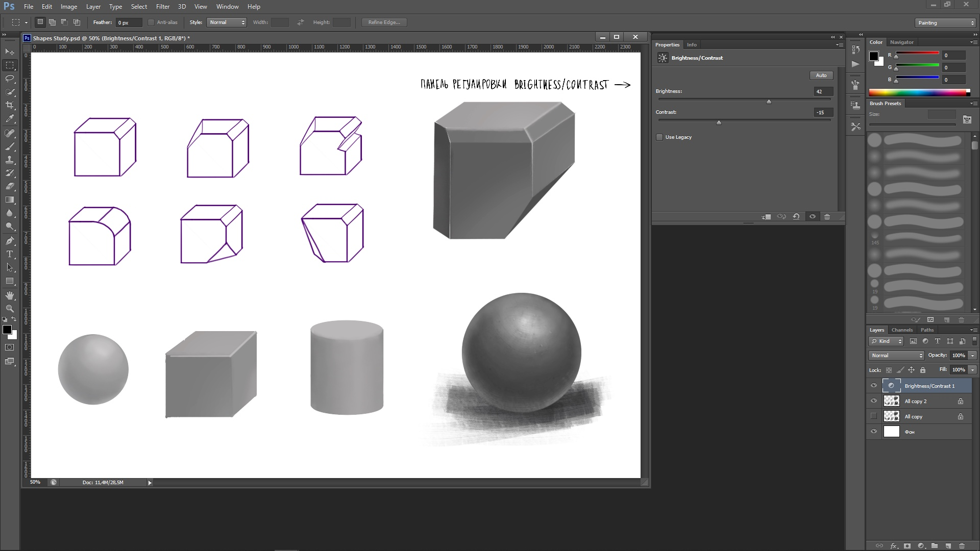Delete adjustment layer via Properties trash icon
Screen dimensions: 980x551
click(x=827, y=216)
